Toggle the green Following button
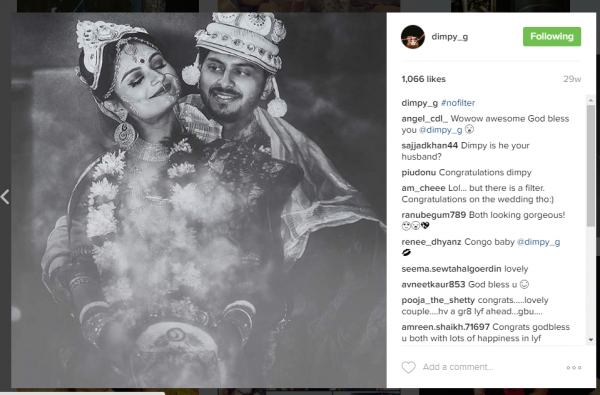Image resolution: width=600 pixels, height=395 pixels. [552, 36]
